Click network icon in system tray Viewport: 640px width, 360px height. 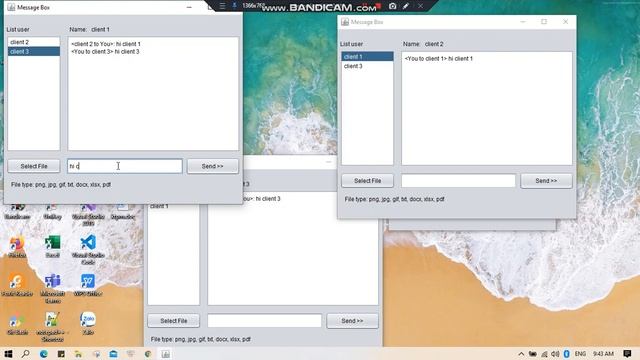(544, 354)
